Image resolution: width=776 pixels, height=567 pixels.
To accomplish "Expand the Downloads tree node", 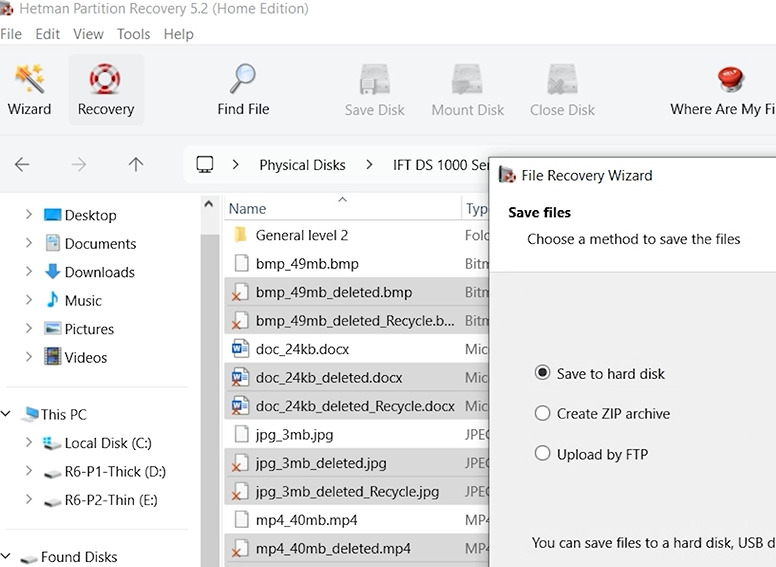I will coord(29,271).
